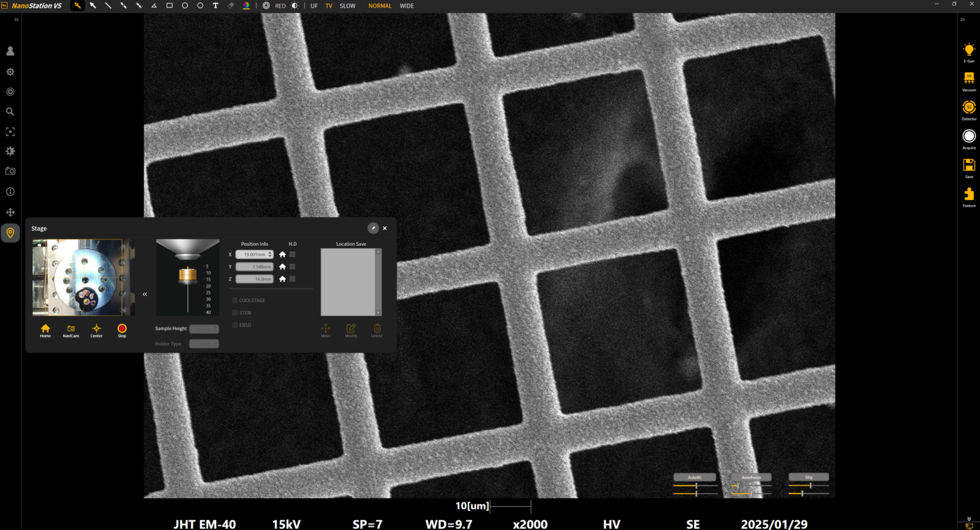Open the info sidebar icon
980x530 pixels.
[x=10, y=192]
